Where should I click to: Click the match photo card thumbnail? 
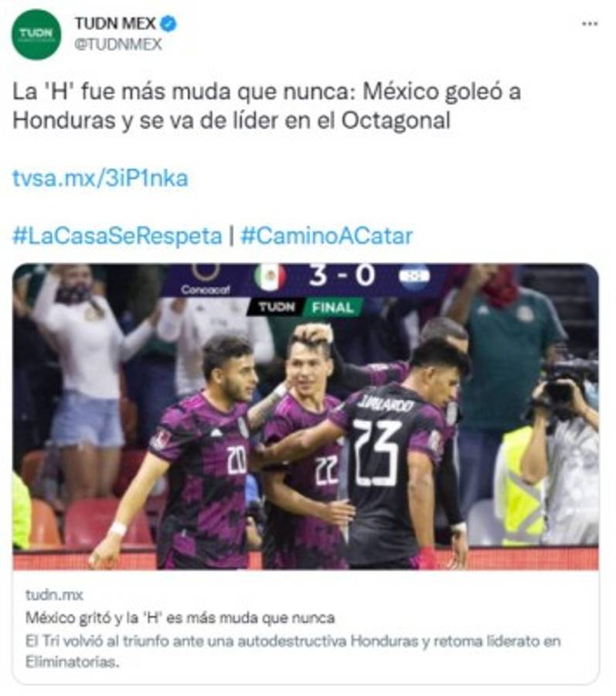tap(305, 416)
